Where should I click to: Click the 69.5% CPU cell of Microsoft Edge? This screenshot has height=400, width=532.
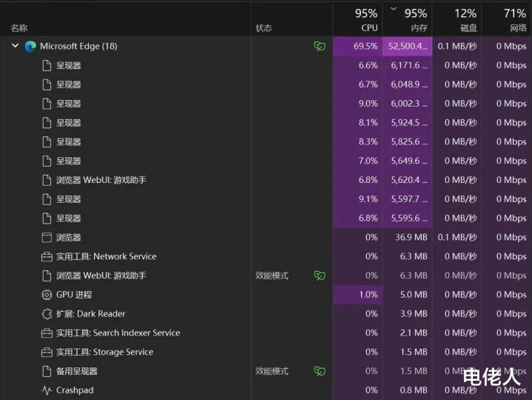coord(357,46)
